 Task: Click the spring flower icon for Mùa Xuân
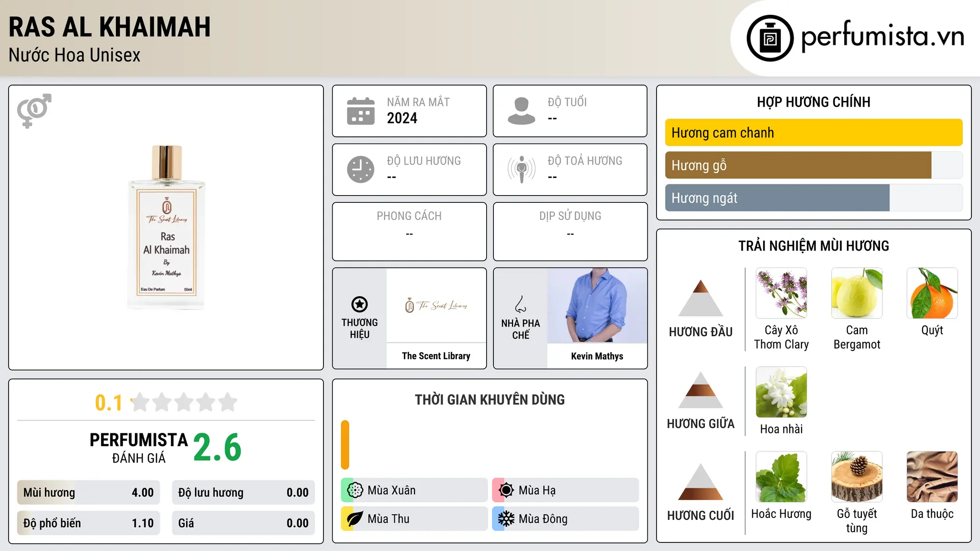point(355,490)
